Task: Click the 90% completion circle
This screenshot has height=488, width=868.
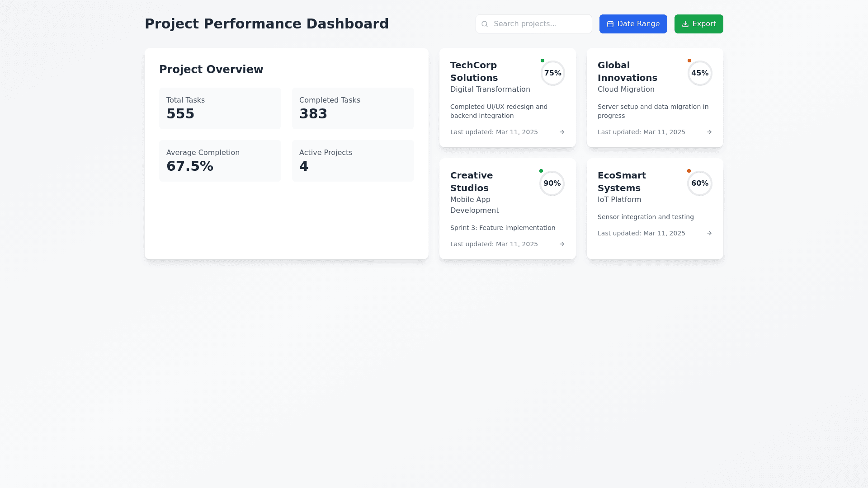Action: (552, 183)
